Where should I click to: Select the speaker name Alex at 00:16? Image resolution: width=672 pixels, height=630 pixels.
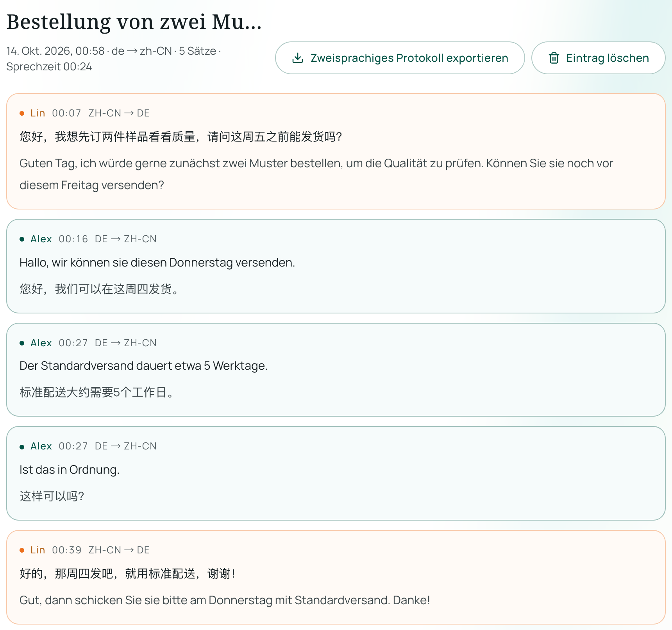(41, 239)
